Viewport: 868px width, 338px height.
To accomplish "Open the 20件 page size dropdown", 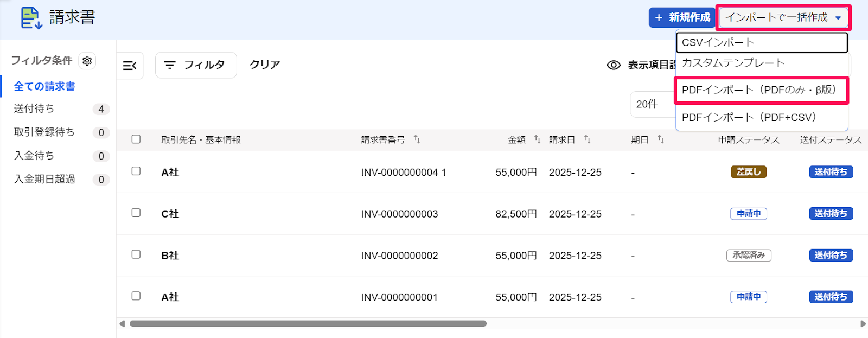I will click(653, 104).
